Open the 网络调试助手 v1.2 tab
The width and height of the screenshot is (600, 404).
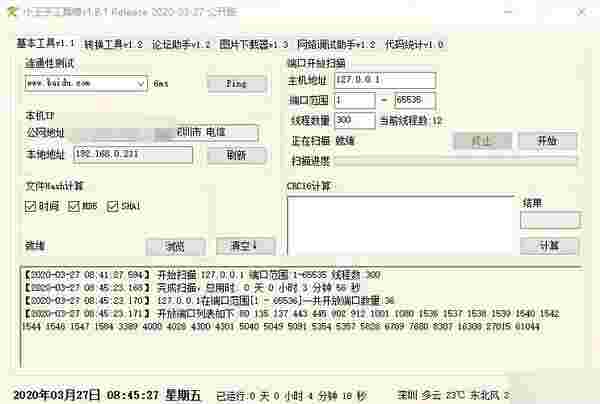point(336,44)
